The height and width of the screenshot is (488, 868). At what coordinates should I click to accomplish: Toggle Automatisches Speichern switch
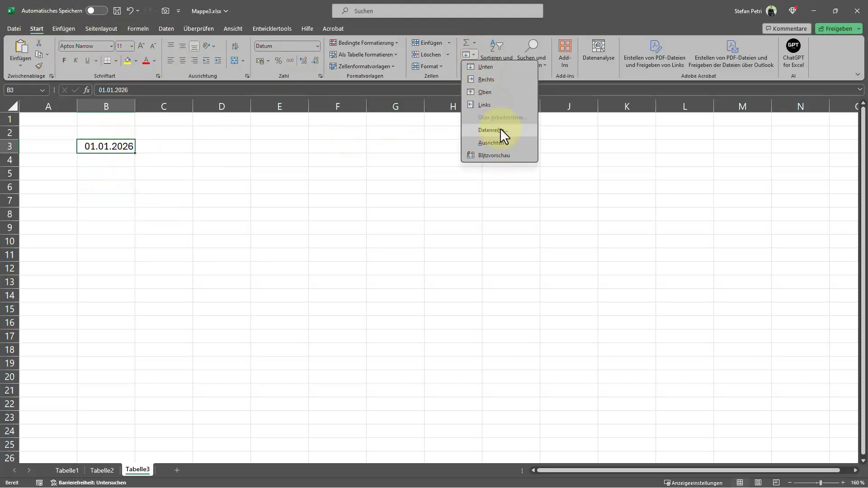95,10
